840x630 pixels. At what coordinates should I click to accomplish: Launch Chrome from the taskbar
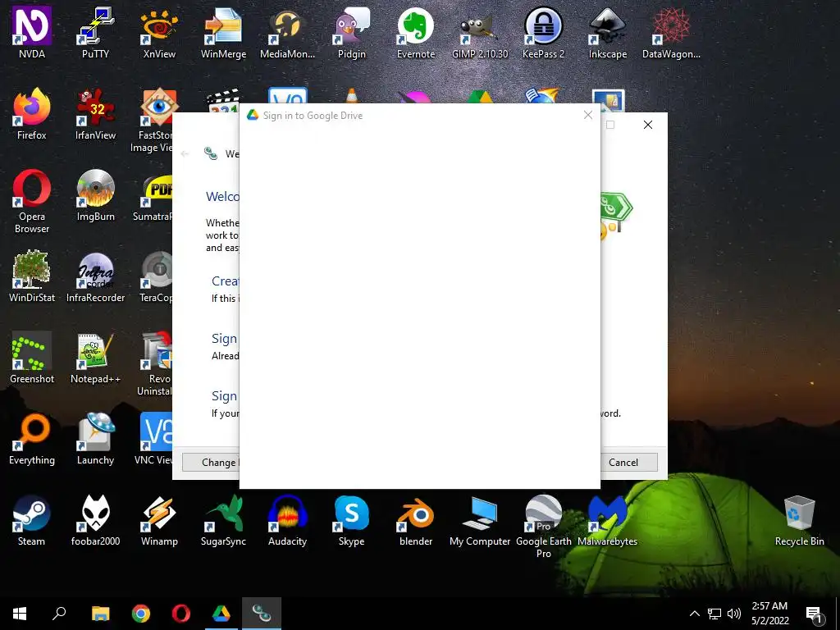[x=141, y=614]
